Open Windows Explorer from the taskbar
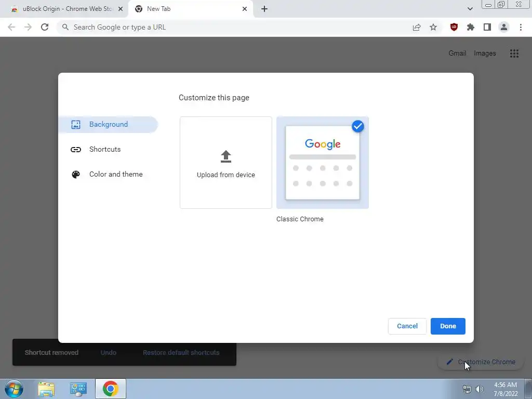This screenshot has height=399, width=532. [46, 389]
